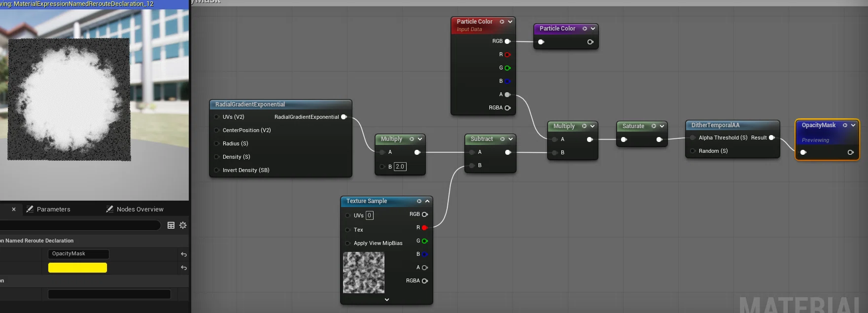868x313 pixels.
Task: Collapse the Texture Sample node header chevron
Action: tap(427, 201)
